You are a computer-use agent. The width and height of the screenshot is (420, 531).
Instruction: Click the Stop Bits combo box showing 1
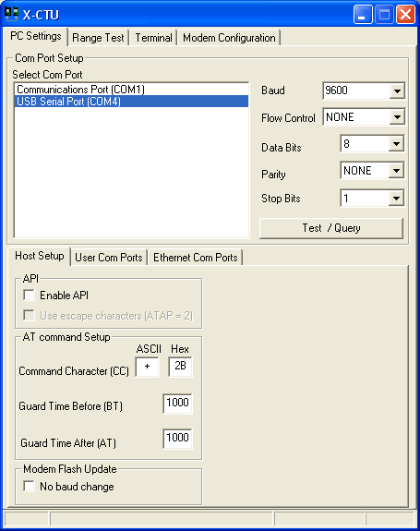click(372, 199)
